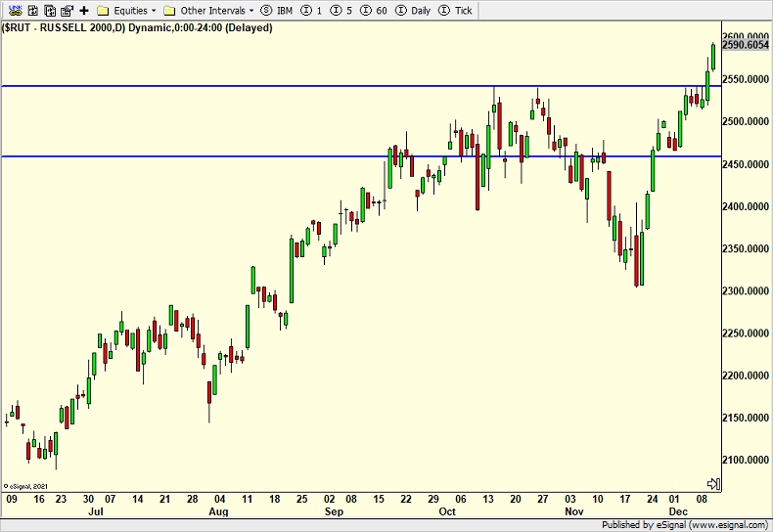Image resolution: width=773 pixels, height=532 pixels.
Task: Click the symbol link icon in toolbar
Action: (x=14, y=10)
